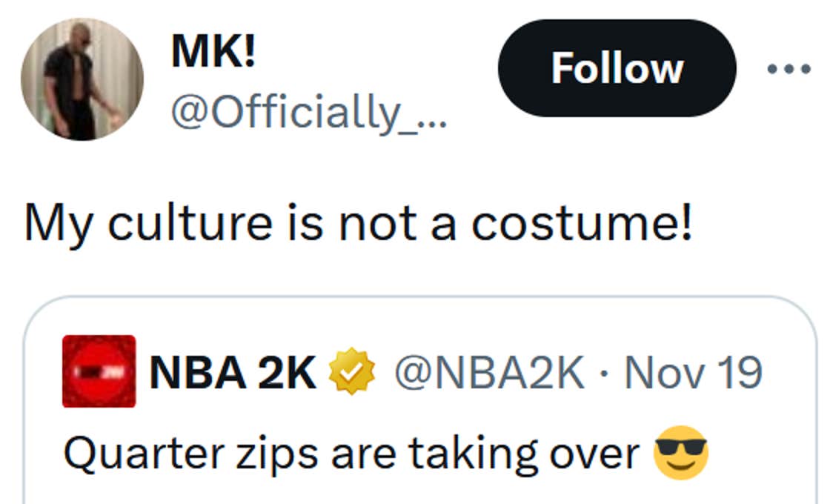Click the dot separator before Nov 19
This screenshot has height=504, width=833.
coord(605,373)
